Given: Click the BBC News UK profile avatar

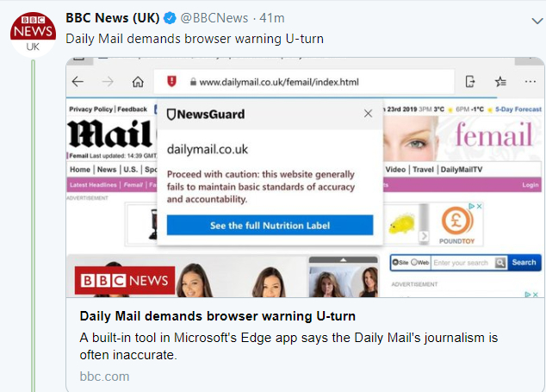Looking at the screenshot, I should click(34, 33).
